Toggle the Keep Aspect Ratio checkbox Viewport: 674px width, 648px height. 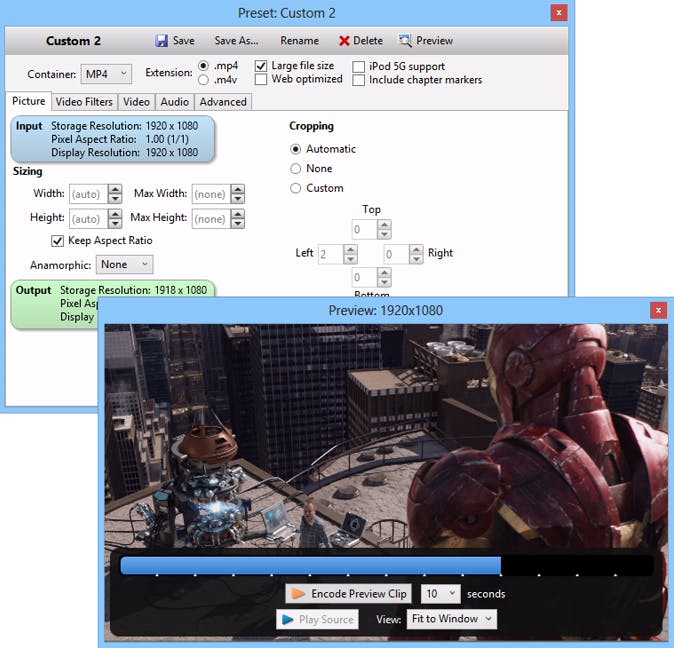(x=58, y=241)
